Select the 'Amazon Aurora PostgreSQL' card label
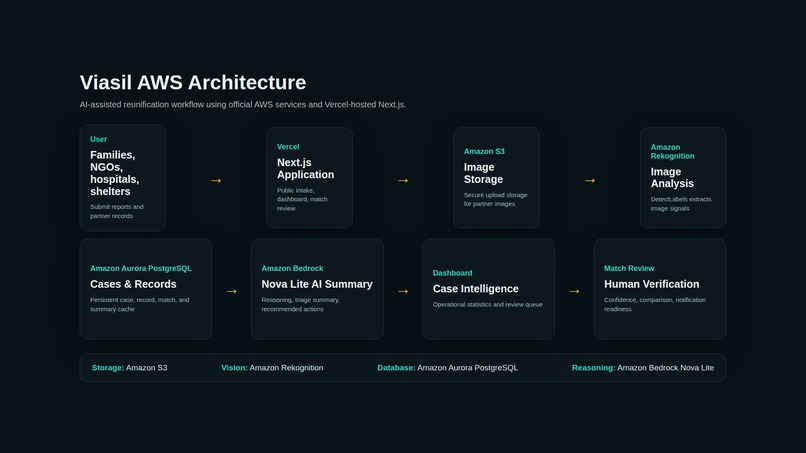The height and width of the screenshot is (453, 806). 141,268
